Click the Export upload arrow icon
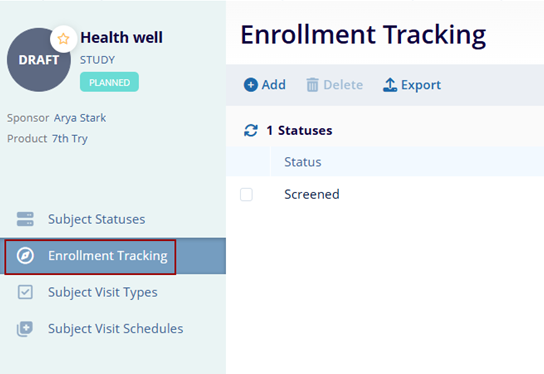 coord(390,85)
